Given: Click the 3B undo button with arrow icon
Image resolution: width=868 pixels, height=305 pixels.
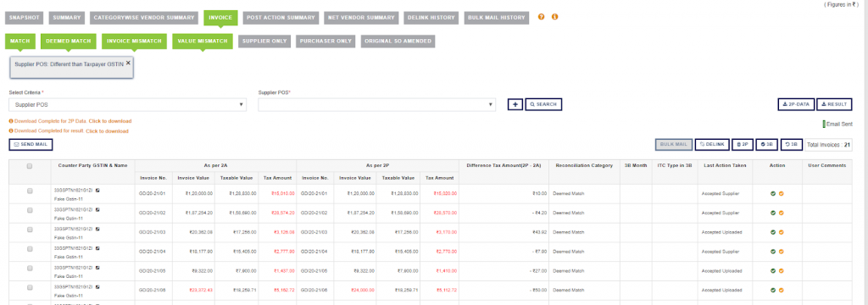Looking at the screenshot, I should pyautogui.click(x=791, y=145).
